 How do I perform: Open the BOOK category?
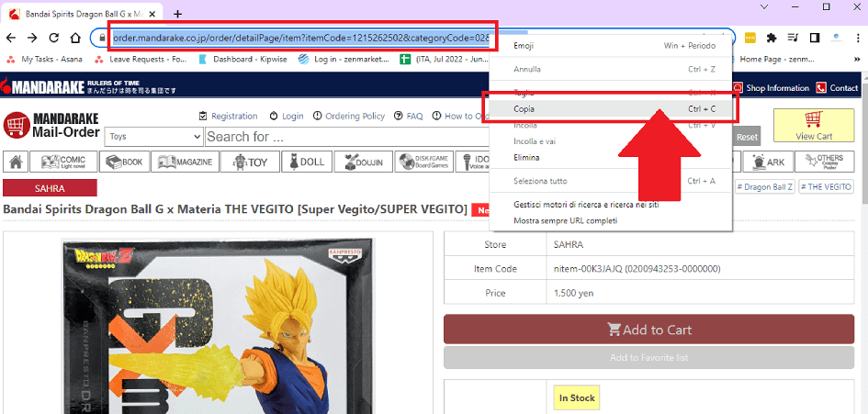[125, 162]
